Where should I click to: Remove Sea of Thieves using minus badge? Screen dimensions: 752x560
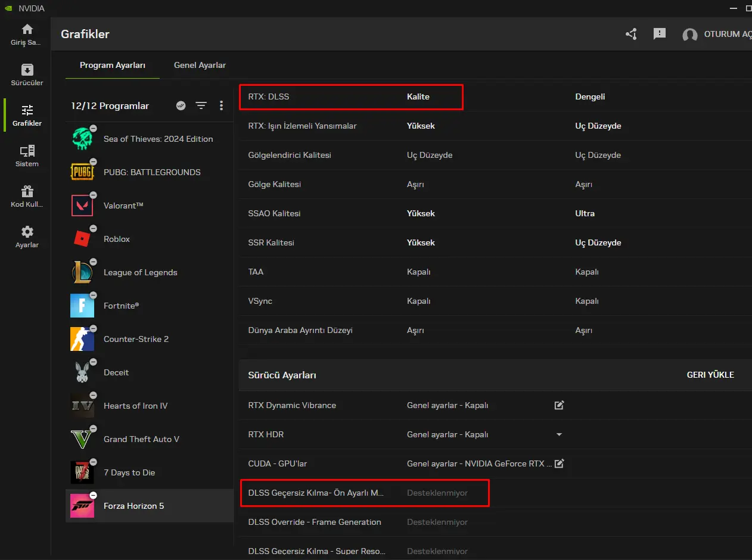tap(94, 129)
